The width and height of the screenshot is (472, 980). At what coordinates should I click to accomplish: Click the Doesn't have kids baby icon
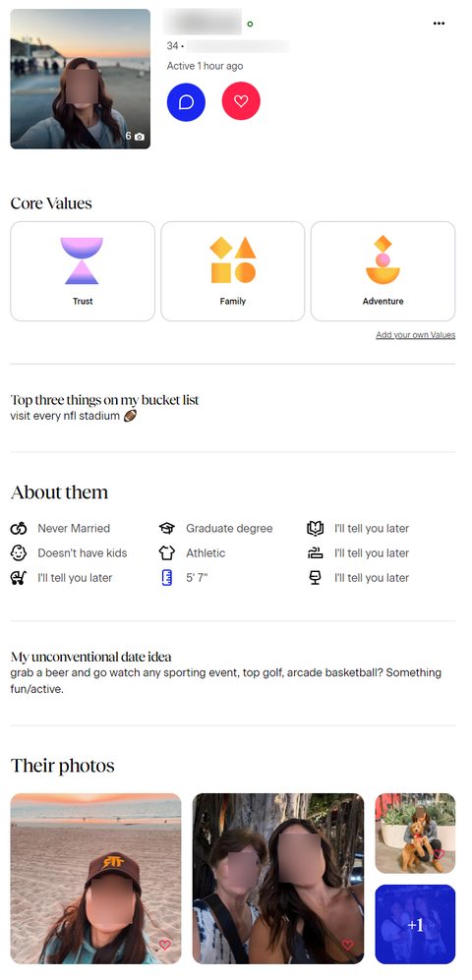click(x=19, y=553)
